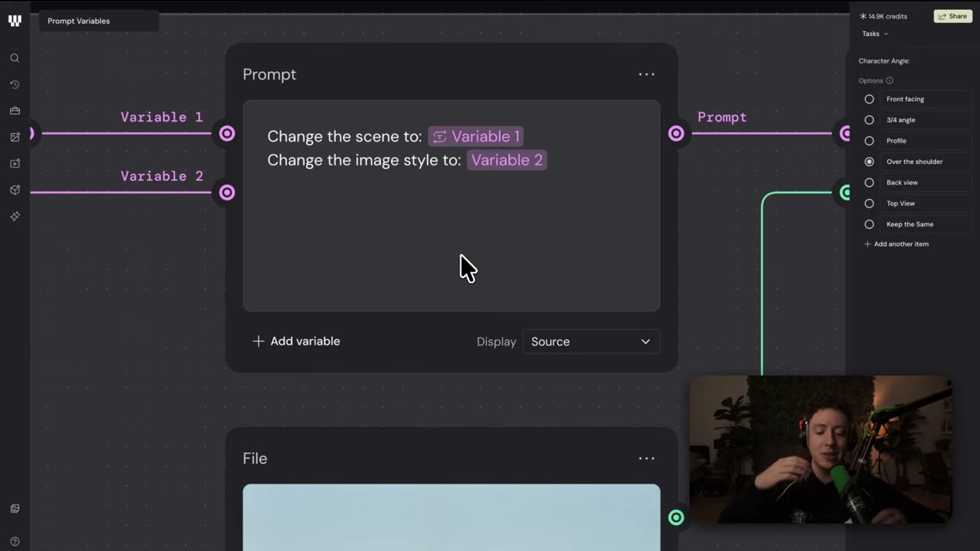
Task: Select the Front facing radio option
Action: tap(869, 99)
